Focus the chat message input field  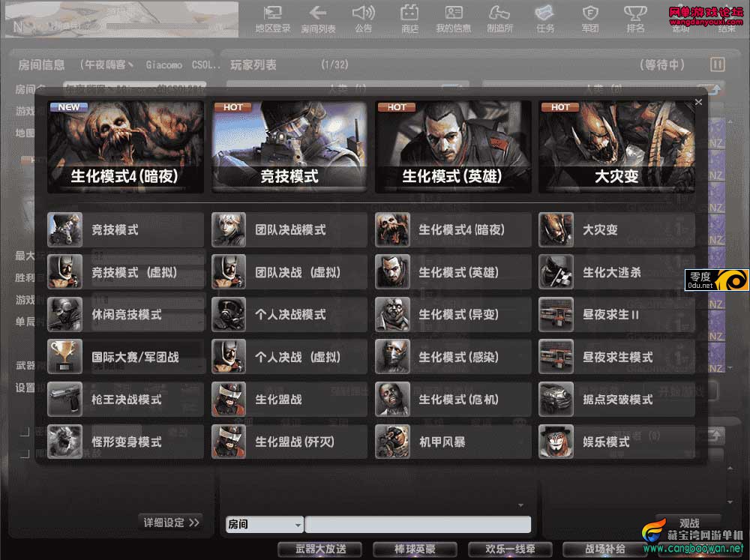418,524
